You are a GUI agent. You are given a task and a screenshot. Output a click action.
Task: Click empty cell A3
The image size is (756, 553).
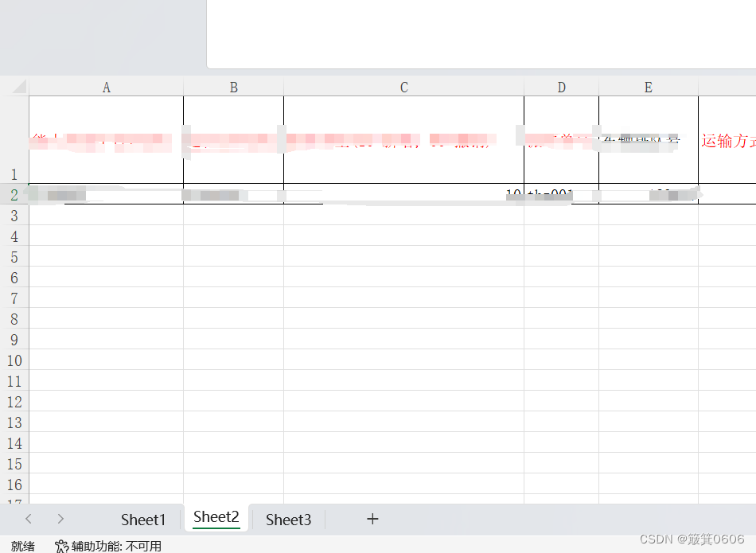[106, 215]
